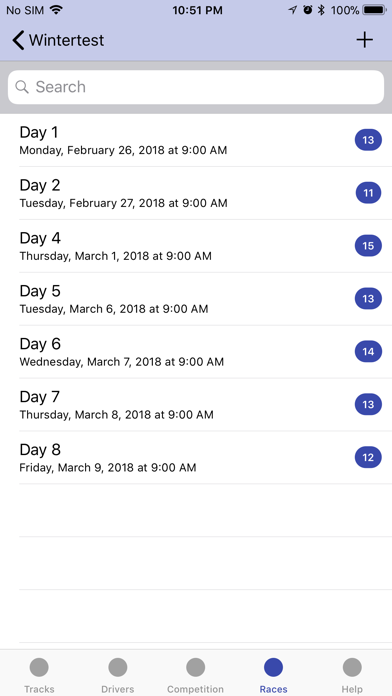Open the Tracks tab icon

pos(39,667)
